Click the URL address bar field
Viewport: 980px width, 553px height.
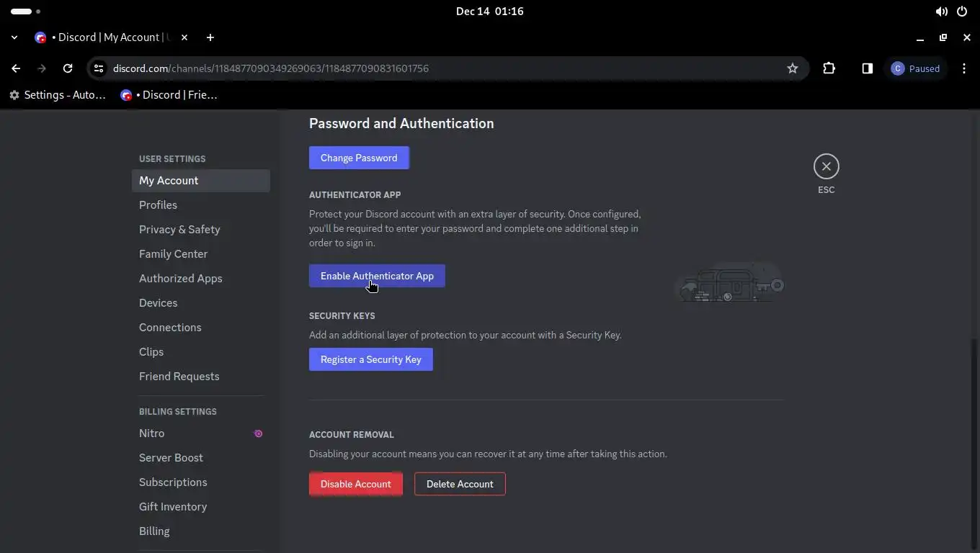pyautogui.click(x=432, y=68)
